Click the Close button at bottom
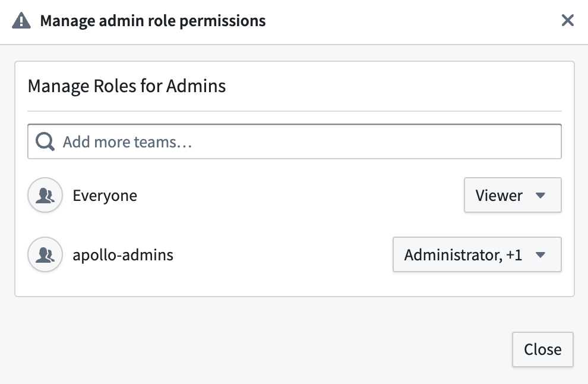The height and width of the screenshot is (384, 588). pyautogui.click(x=543, y=350)
